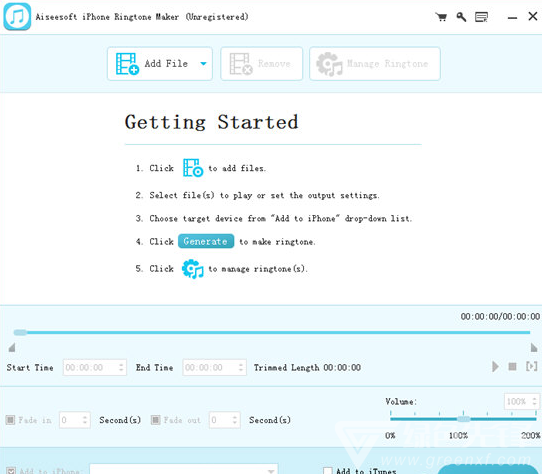Viewport: 542px width, 474px height.
Task: Click the Remove file button
Action: 262,64
